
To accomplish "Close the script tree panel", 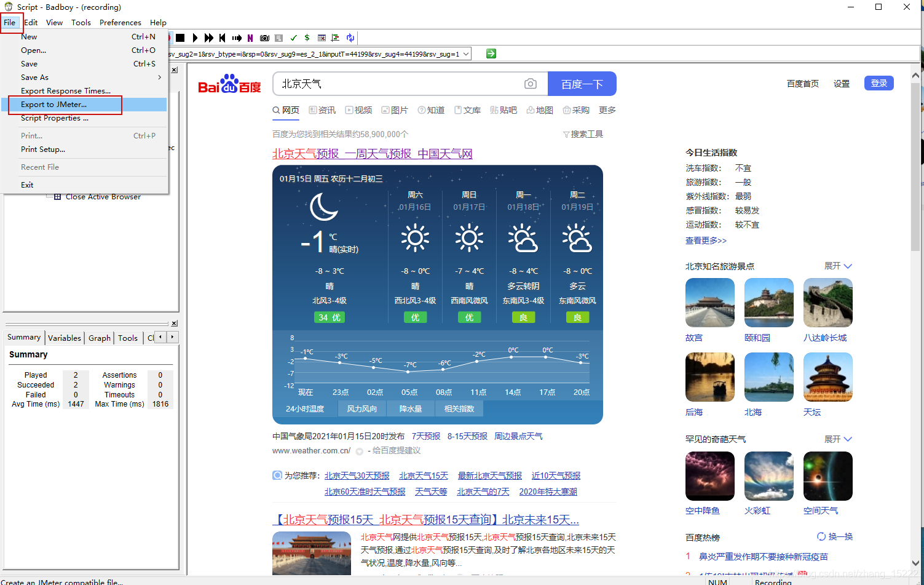I will [x=175, y=70].
